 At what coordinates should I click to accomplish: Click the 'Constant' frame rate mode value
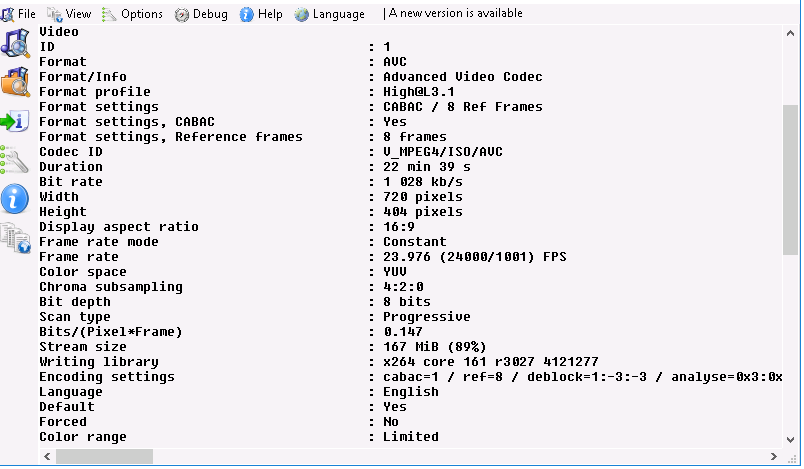[x=415, y=242]
